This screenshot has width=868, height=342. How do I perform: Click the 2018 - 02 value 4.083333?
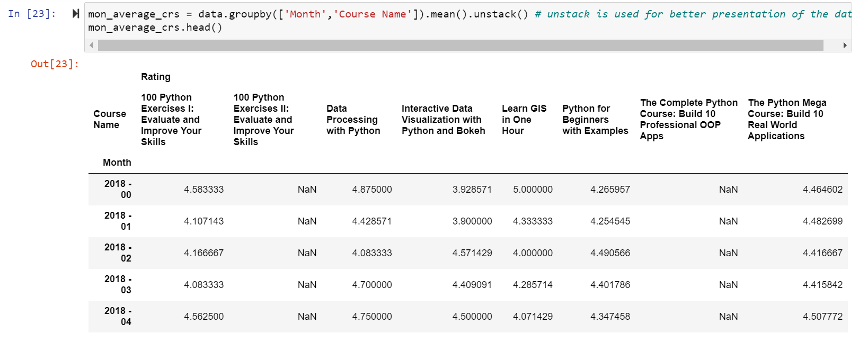click(372, 253)
